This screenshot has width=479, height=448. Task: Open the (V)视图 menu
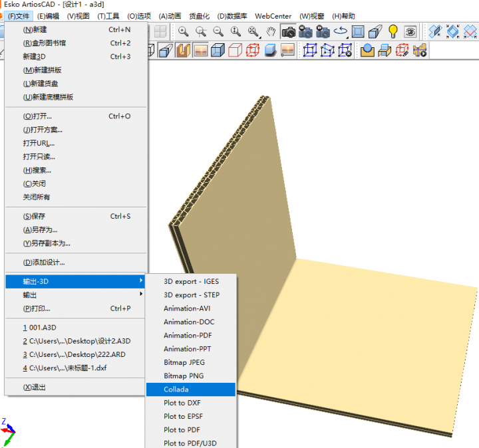click(x=78, y=16)
